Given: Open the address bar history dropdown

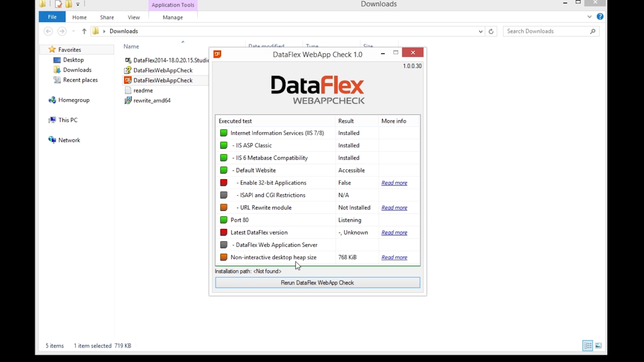Looking at the screenshot, I should 480,31.
